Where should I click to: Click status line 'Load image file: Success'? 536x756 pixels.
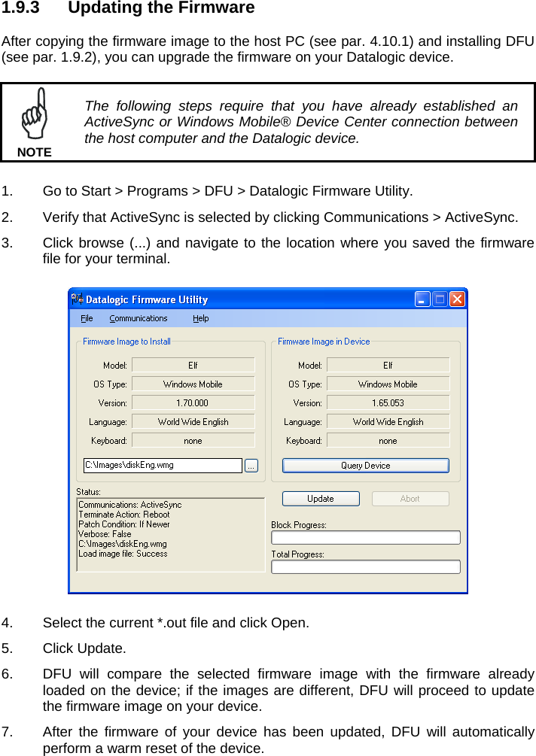click(x=123, y=554)
